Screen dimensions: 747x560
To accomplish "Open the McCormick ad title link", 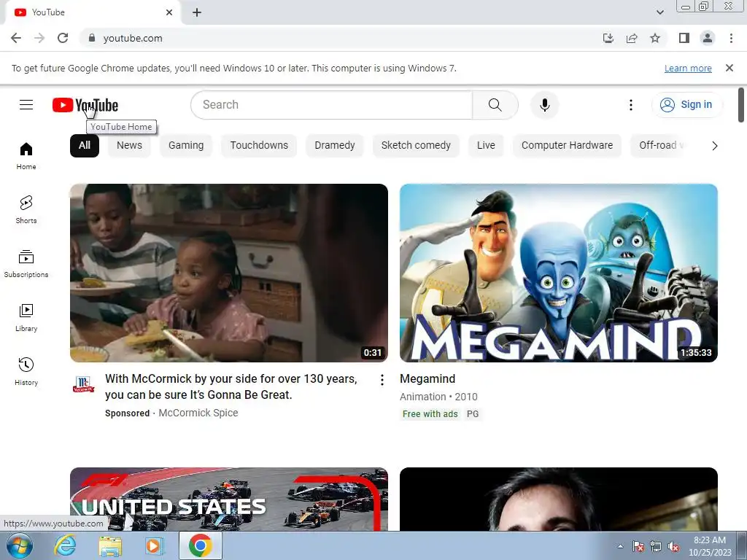I will coord(231,386).
